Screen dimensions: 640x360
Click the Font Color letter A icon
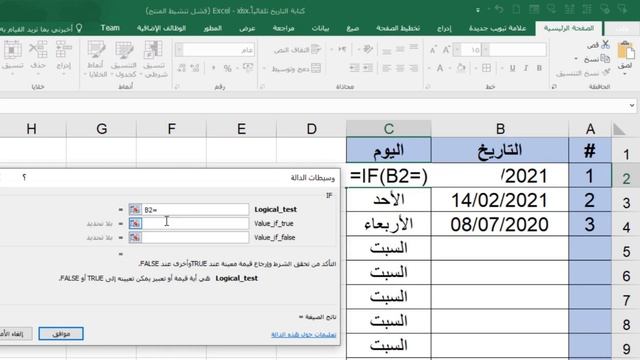[x=440, y=68]
